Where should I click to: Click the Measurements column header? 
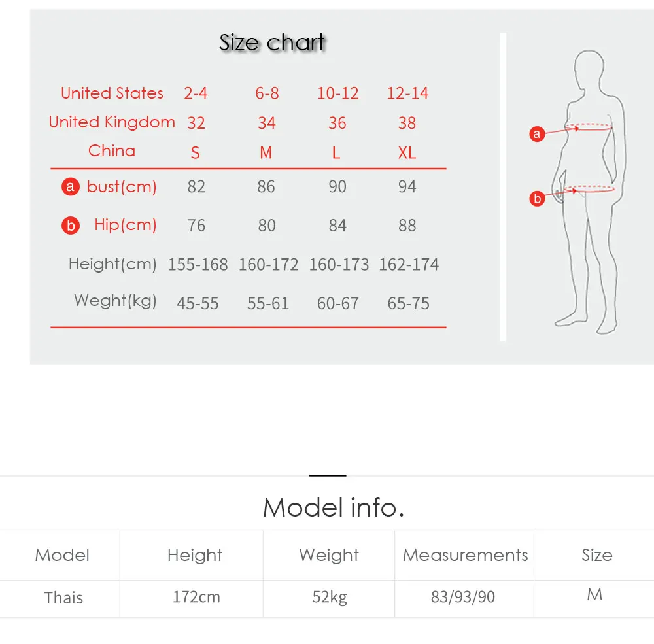pos(465,555)
